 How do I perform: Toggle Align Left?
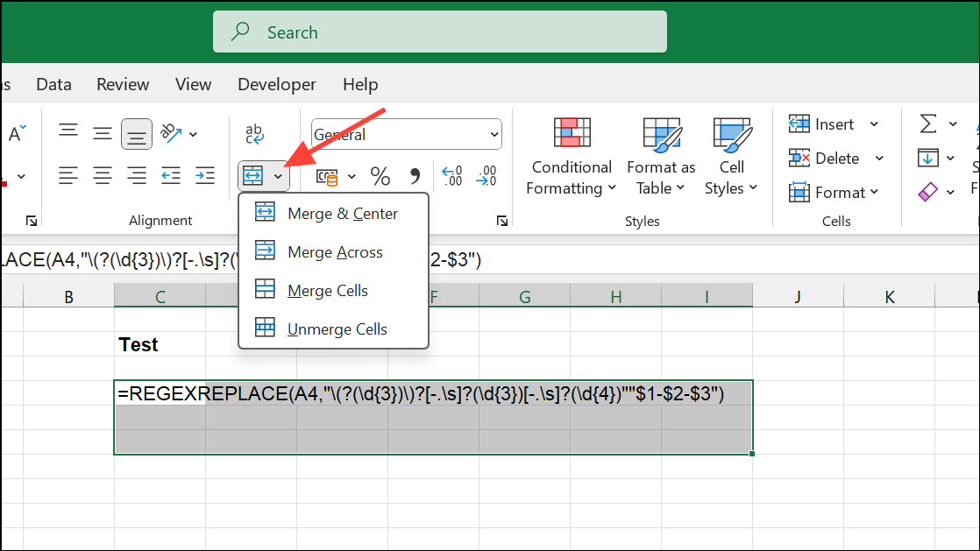click(68, 175)
